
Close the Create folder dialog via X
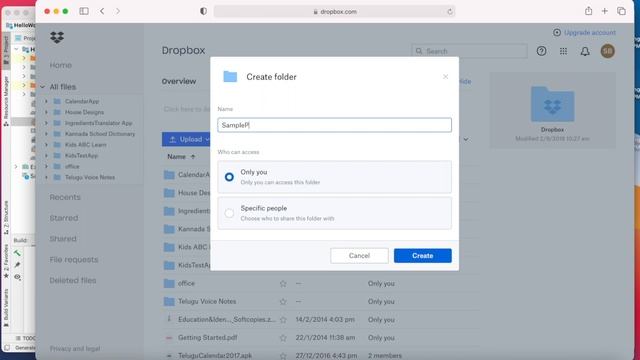point(445,77)
